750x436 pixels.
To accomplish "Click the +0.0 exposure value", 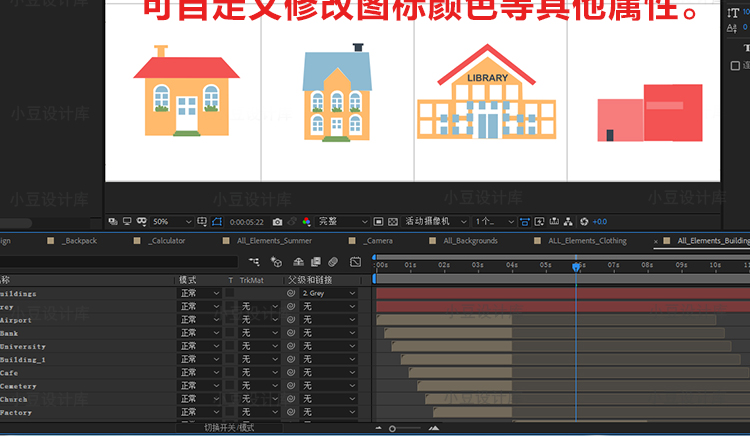I will tap(600, 221).
